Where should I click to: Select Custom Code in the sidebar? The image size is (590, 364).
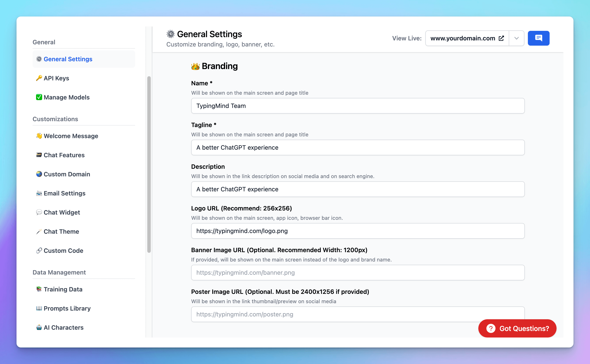click(63, 251)
